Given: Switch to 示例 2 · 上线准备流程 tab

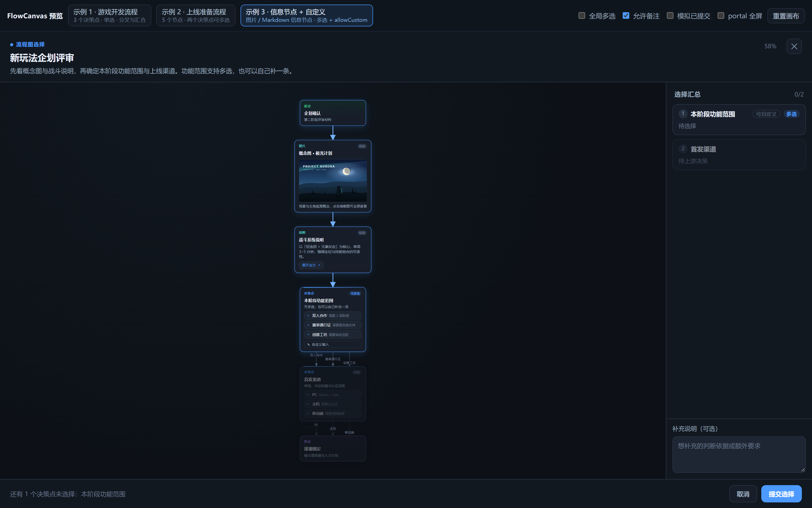Looking at the screenshot, I should (196, 15).
